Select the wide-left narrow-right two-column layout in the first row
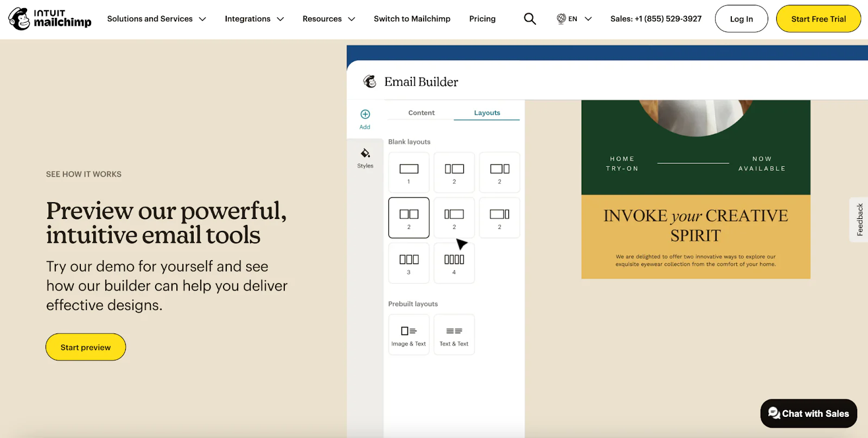The width and height of the screenshot is (868, 438). pos(500,172)
